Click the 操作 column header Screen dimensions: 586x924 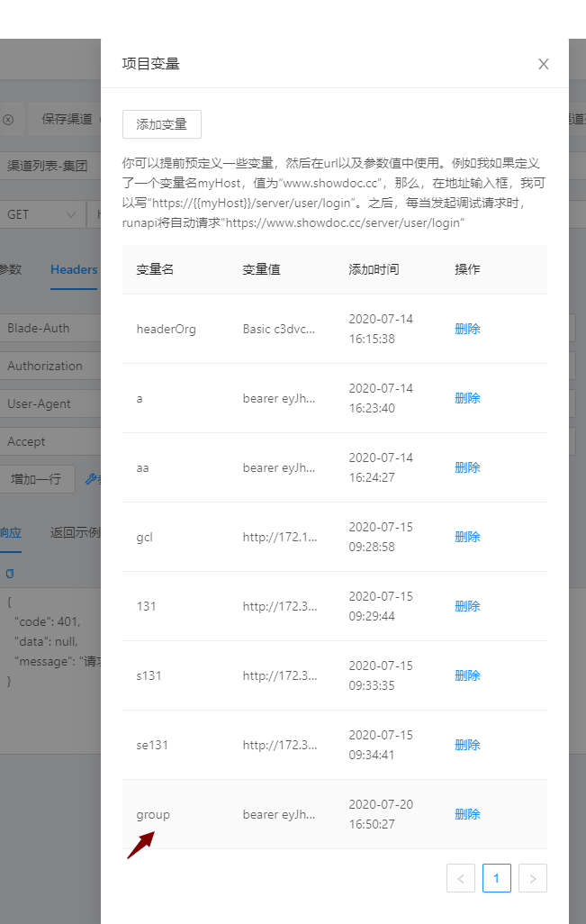pos(467,269)
